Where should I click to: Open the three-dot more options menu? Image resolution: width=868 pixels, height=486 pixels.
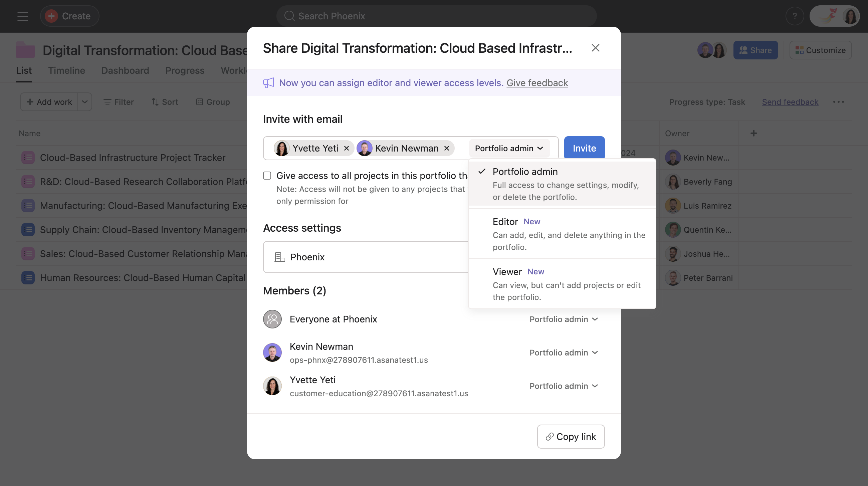tap(838, 102)
